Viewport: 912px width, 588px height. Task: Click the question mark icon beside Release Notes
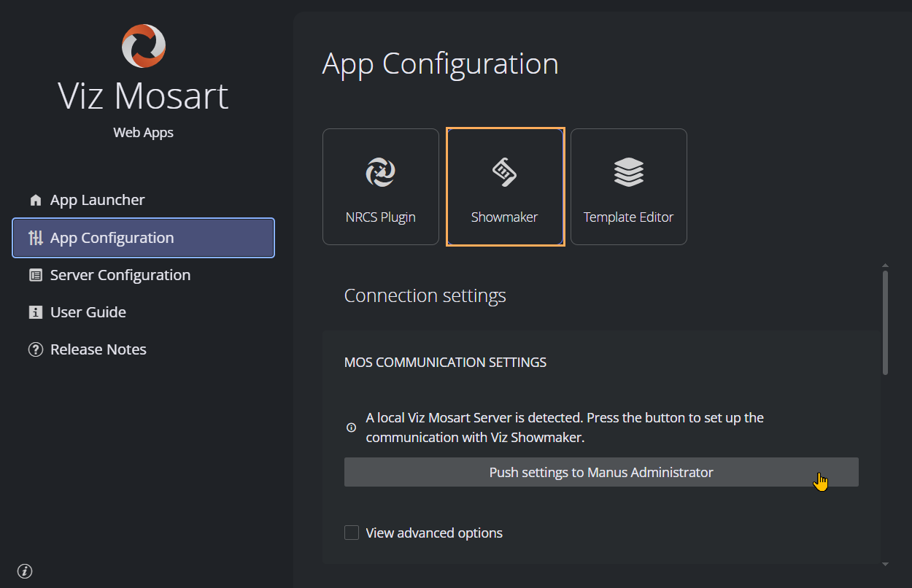35,349
